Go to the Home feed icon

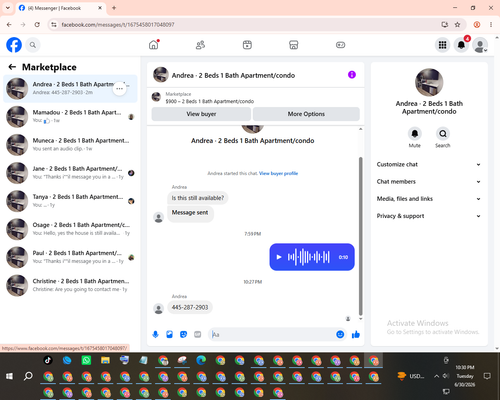(x=154, y=45)
